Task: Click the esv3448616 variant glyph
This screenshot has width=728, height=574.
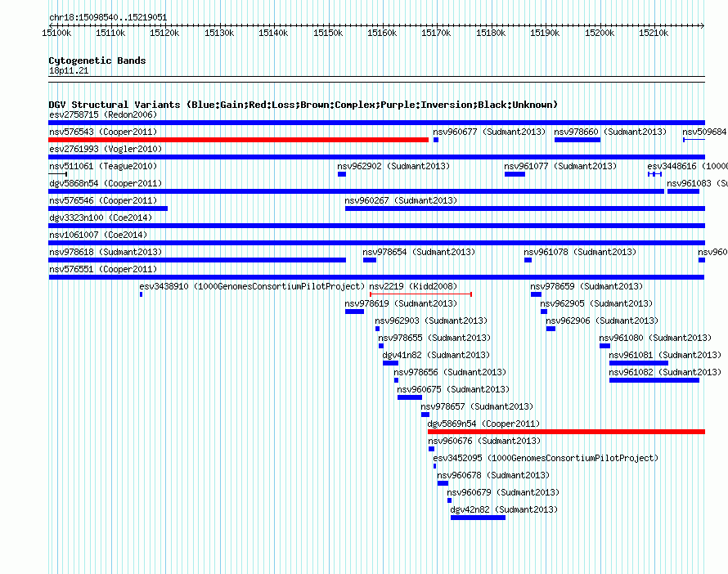Action: pos(654,174)
